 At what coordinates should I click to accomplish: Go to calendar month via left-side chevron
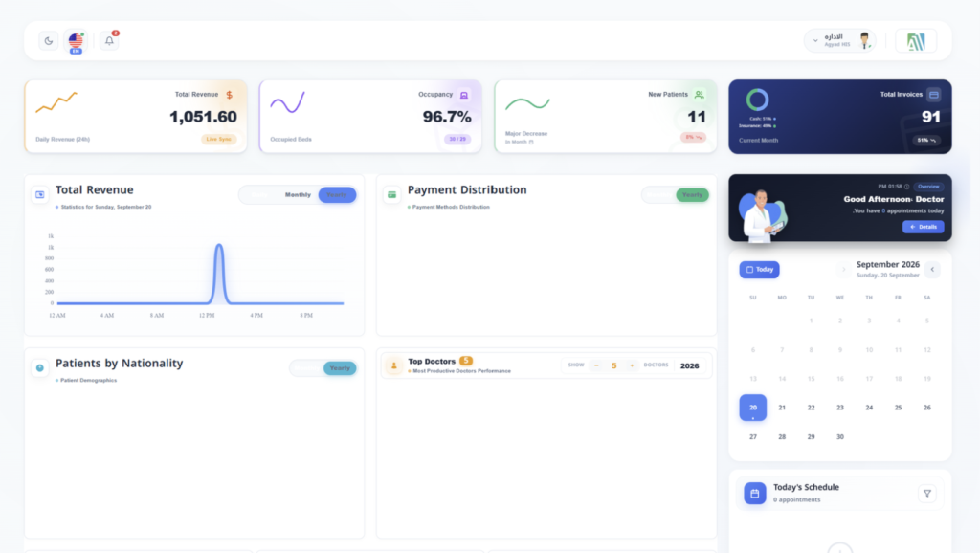843,269
